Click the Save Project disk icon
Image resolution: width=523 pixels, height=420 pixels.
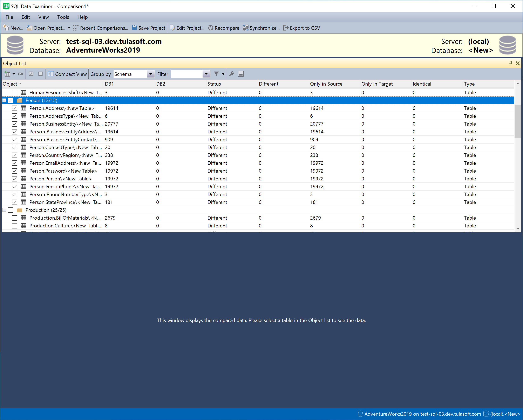(134, 28)
